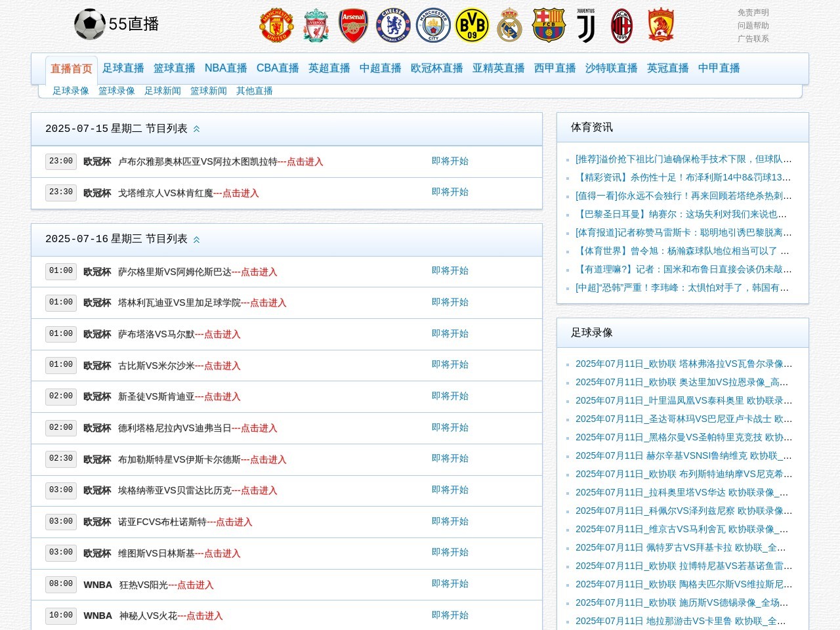The image size is (840, 630).
Task: Click the 23:00 time badge for 卢布尔雅那奥林匹亚
Action: [x=61, y=161]
